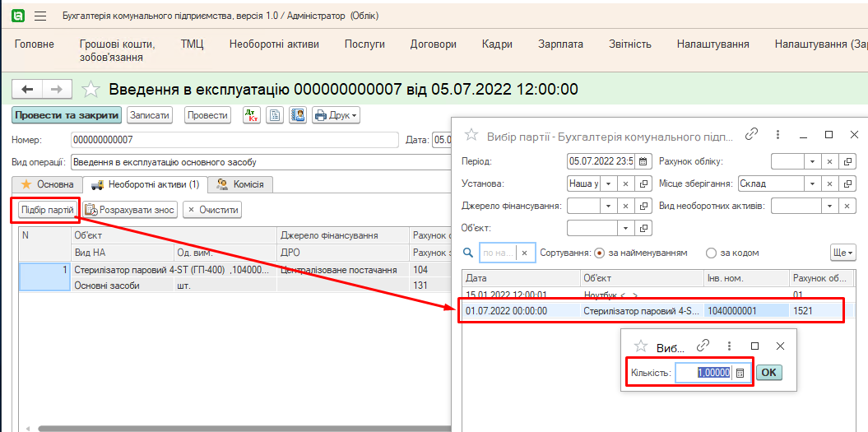Click the search magnifier icon
This screenshot has width=868, height=432.
click(x=469, y=253)
